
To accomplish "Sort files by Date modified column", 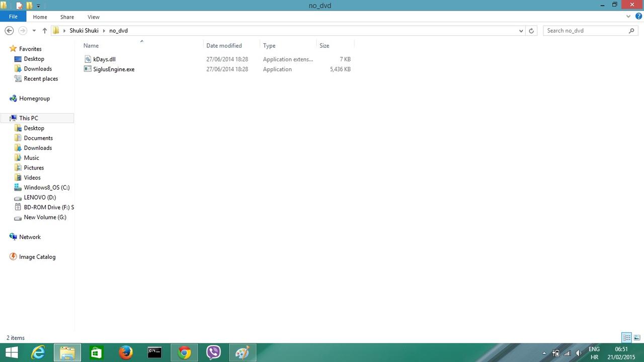I will tap(224, 45).
